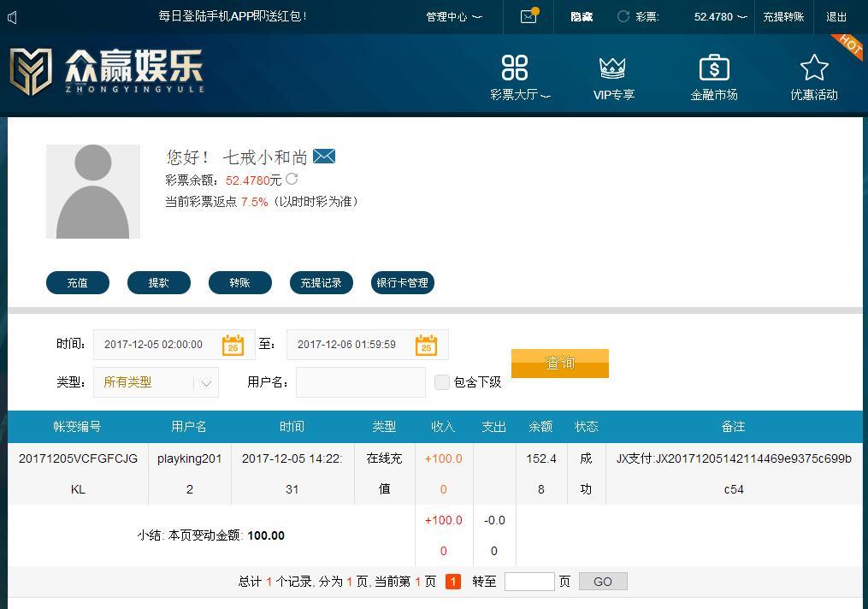Viewport: 868px width, 609px height.
Task: Click the 优惠活动 star icon
Action: pos(814,68)
